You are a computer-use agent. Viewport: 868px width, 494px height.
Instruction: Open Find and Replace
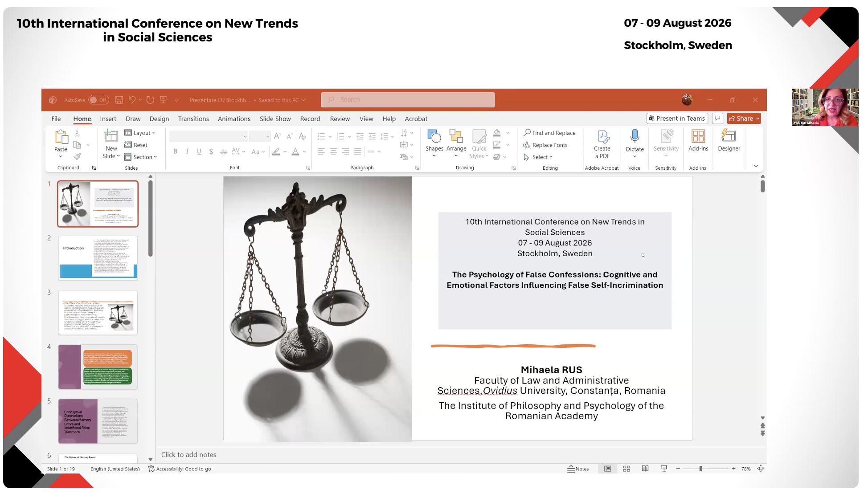549,133
